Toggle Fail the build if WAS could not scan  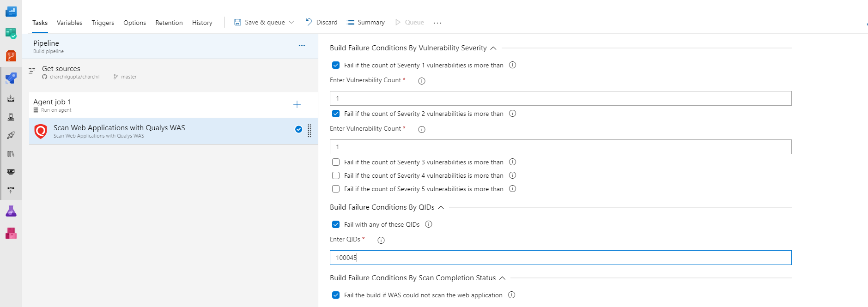tap(336, 295)
